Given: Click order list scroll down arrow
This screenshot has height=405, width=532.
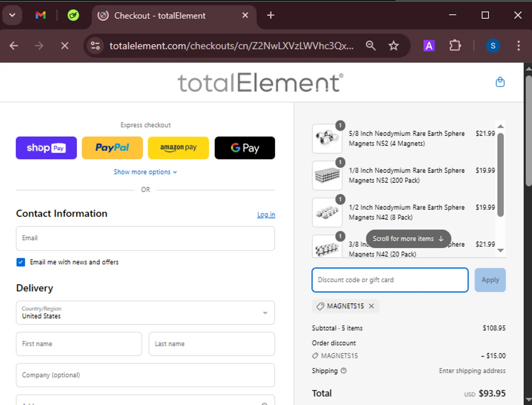Looking at the screenshot, I should [x=500, y=250].
